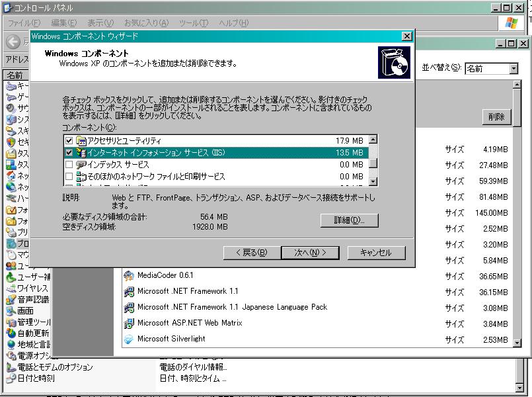Click the 電源オプション icon

click(11, 355)
